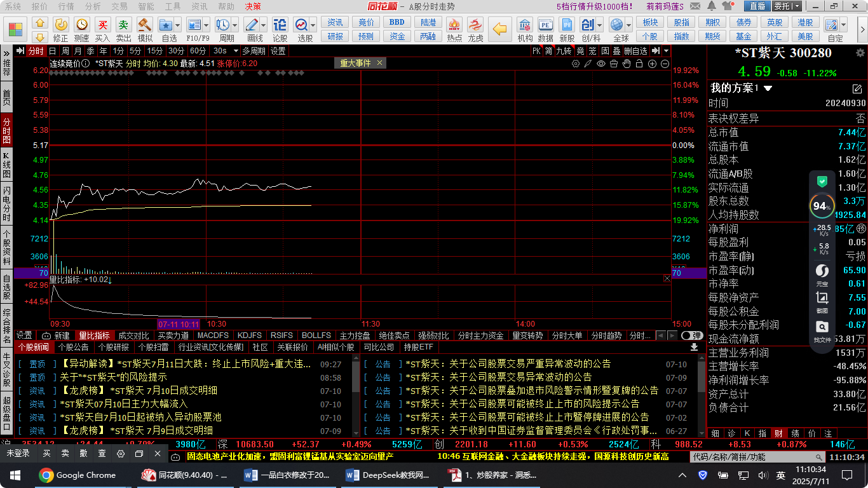Open the 论股 stock discussion icon
The height and width of the screenshot is (488, 868).
tap(280, 25)
